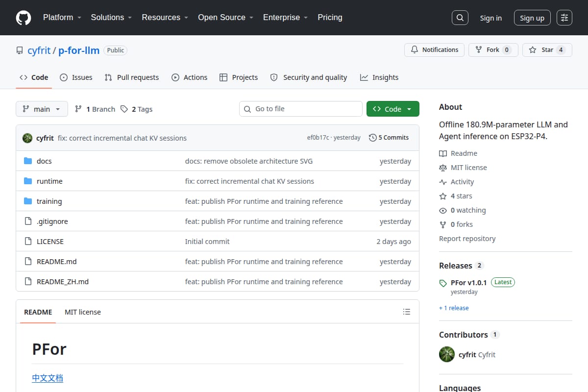
Task: Click the fork icon beside 0 forks
Action: point(443,224)
